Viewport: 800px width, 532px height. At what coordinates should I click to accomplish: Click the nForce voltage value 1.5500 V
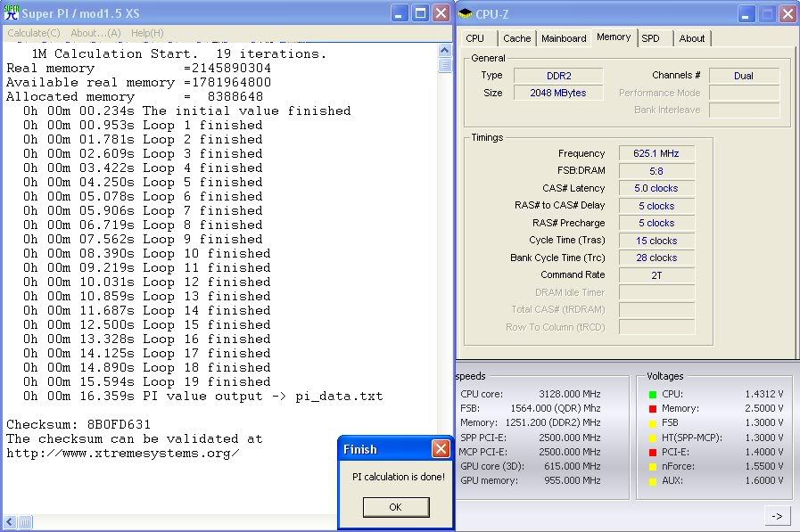click(764, 466)
